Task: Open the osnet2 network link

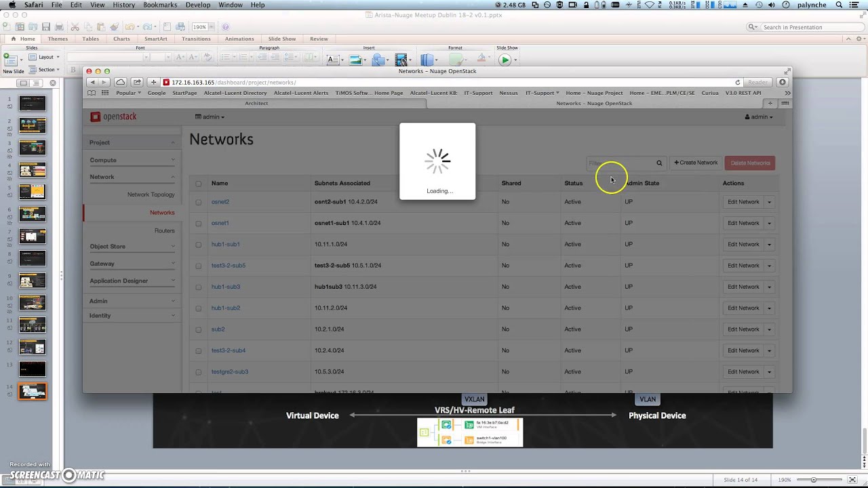Action: pos(220,202)
